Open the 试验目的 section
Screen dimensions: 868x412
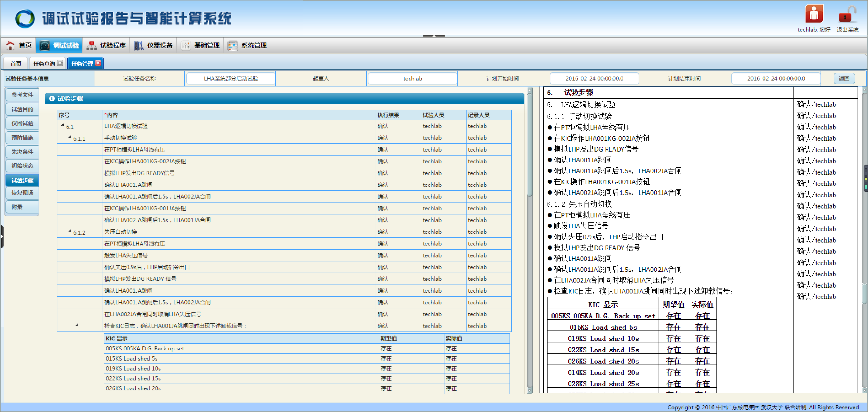pos(22,109)
